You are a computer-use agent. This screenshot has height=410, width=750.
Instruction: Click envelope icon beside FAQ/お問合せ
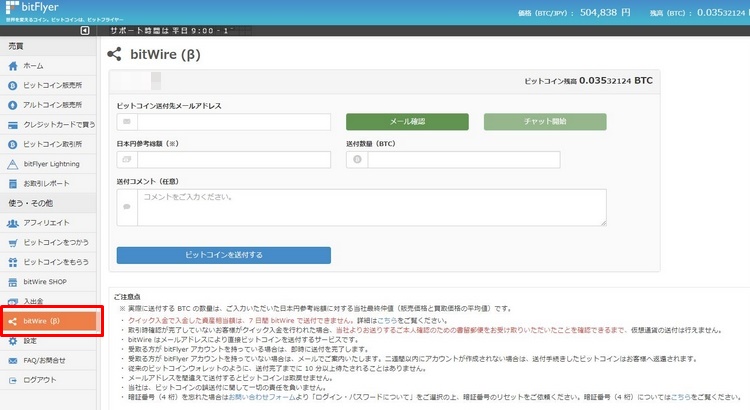click(x=13, y=361)
